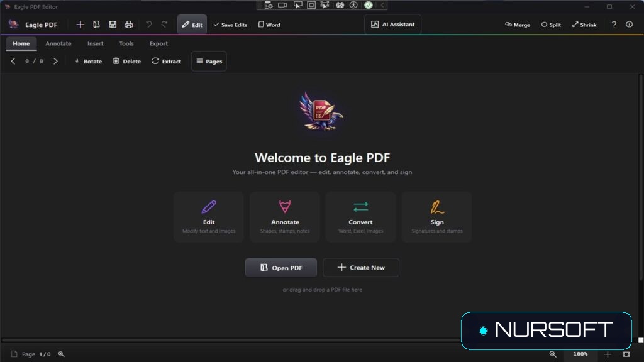The width and height of the screenshot is (644, 362).
Task: Click the status bar page document icon
Action: pyautogui.click(x=14, y=354)
